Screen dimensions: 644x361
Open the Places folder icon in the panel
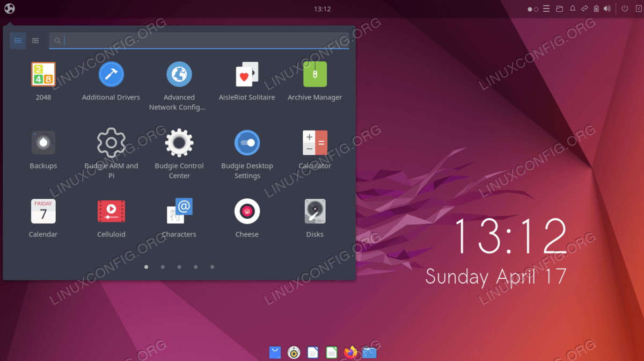559,9
